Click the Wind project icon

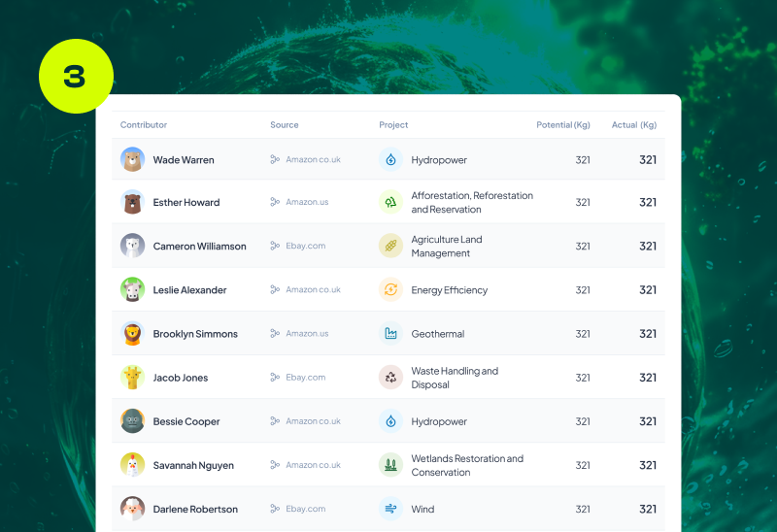click(x=390, y=509)
